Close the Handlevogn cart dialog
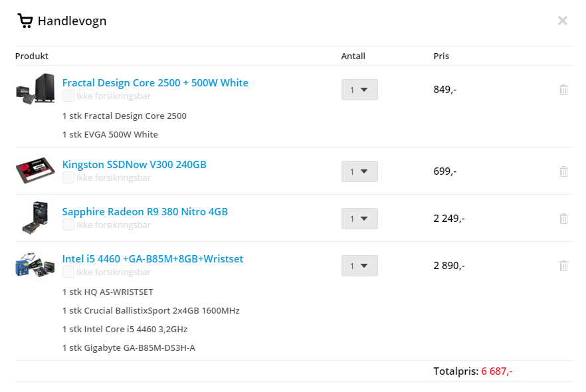Image resolution: width=586 pixels, height=392 pixels. click(x=563, y=21)
